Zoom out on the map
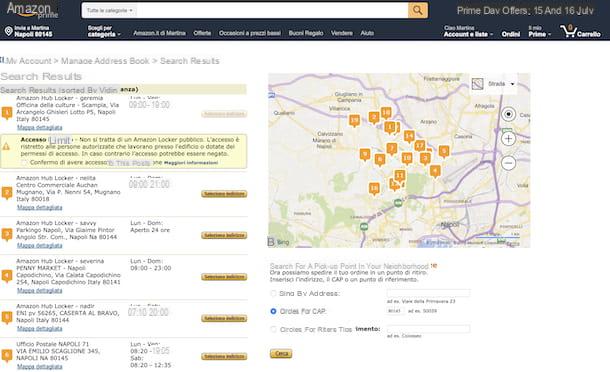 (x=508, y=163)
